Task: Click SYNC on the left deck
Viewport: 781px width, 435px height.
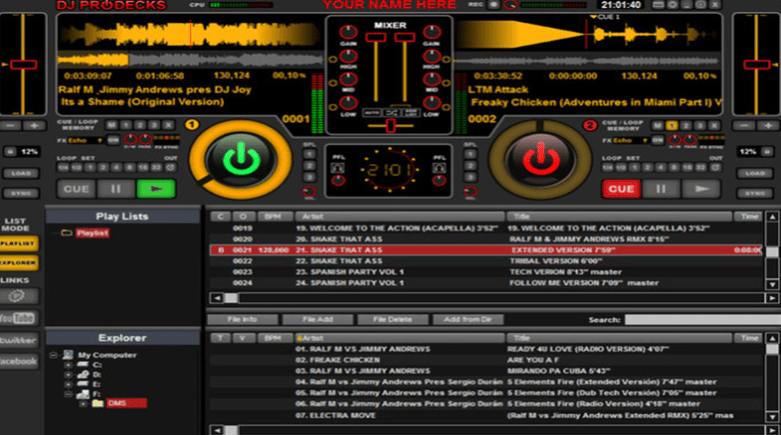Action: point(21,193)
